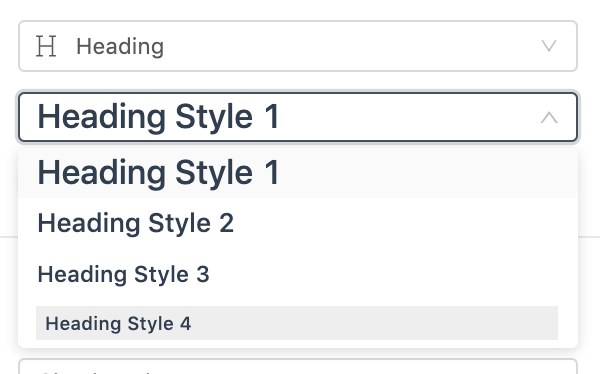Click the Heading Style 1 combo box

tap(298, 117)
